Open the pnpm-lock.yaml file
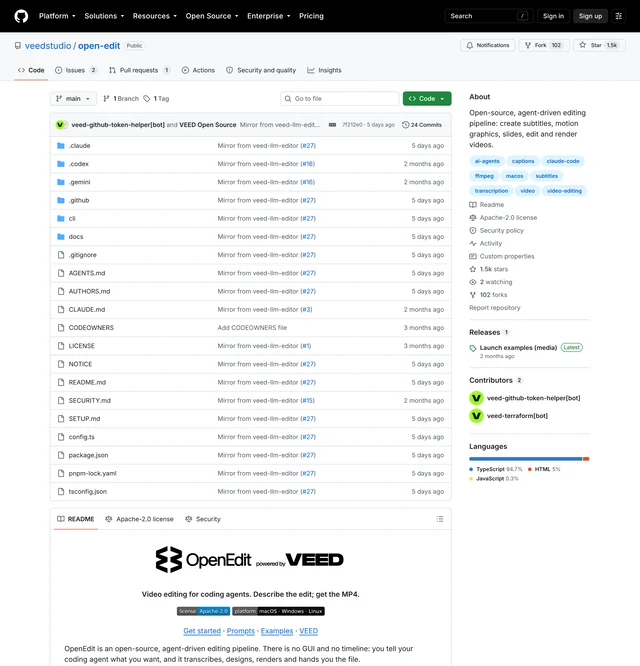 point(93,474)
